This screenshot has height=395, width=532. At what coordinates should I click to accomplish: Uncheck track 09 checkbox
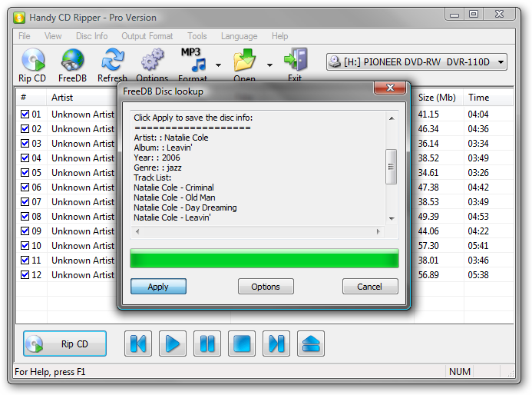coord(25,231)
